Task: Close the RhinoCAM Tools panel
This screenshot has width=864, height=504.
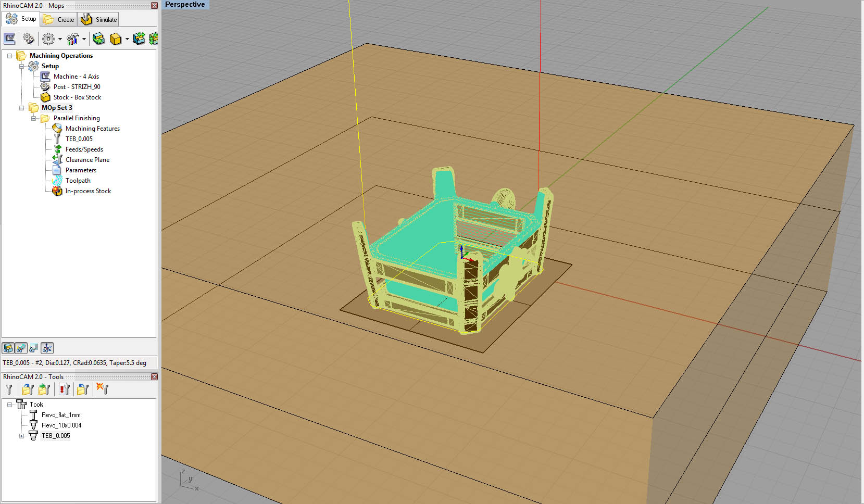Action: tap(154, 376)
